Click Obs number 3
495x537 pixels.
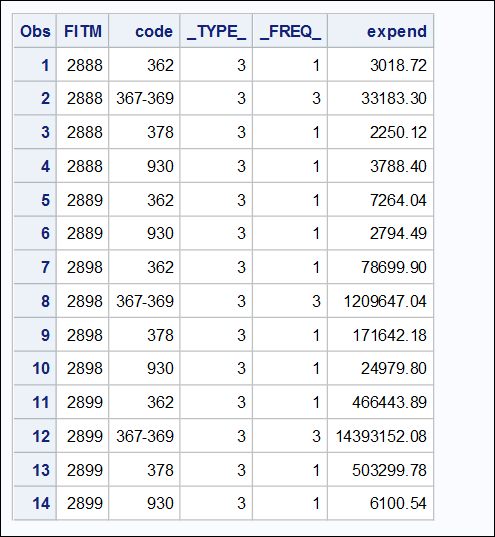[45, 132]
